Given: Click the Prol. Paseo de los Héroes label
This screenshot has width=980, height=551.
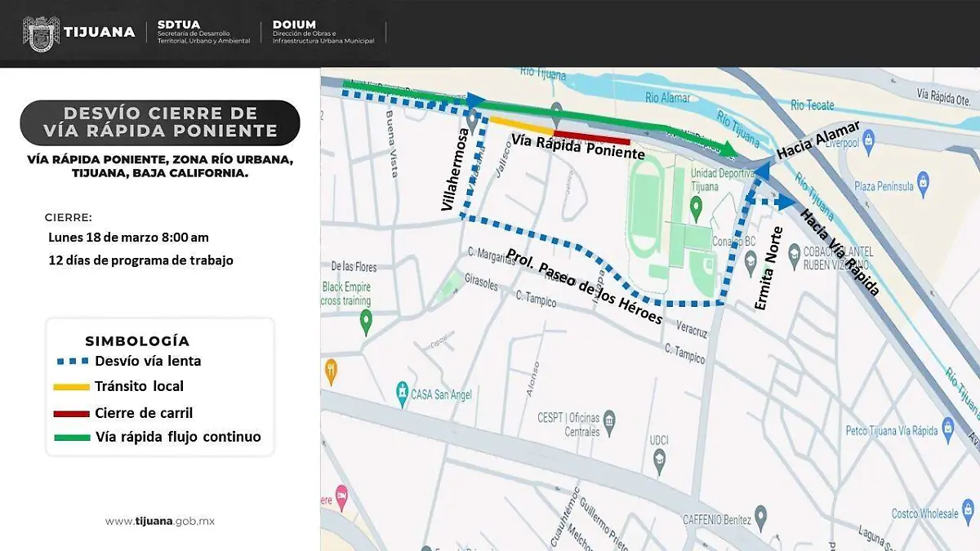Looking at the screenshot, I should (584, 286).
